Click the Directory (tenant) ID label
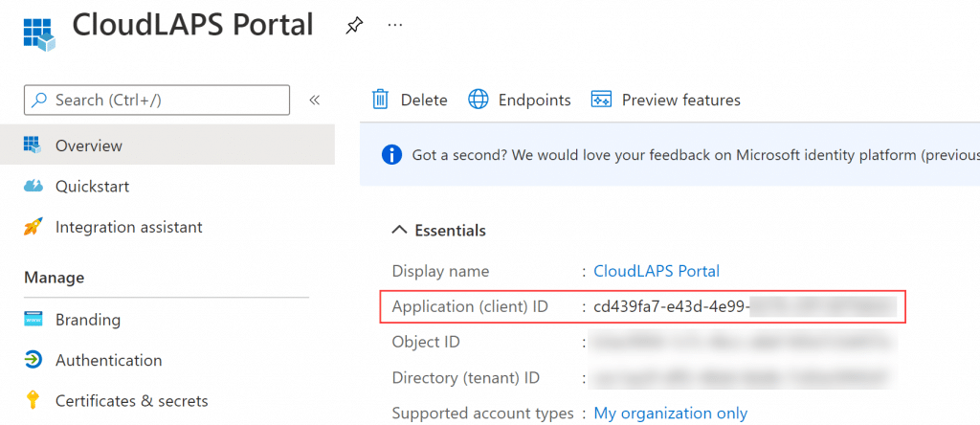 point(466,378)
